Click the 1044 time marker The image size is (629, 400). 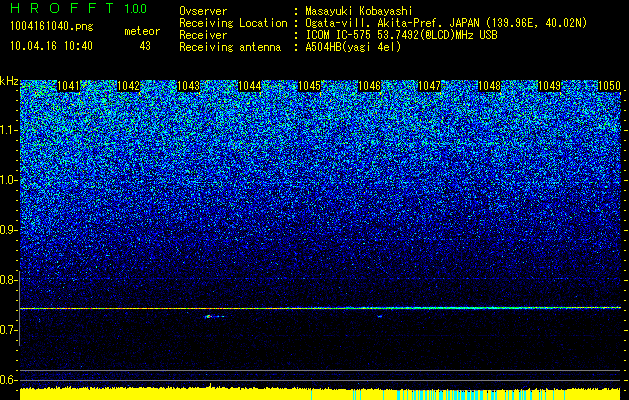pos(249,86)
